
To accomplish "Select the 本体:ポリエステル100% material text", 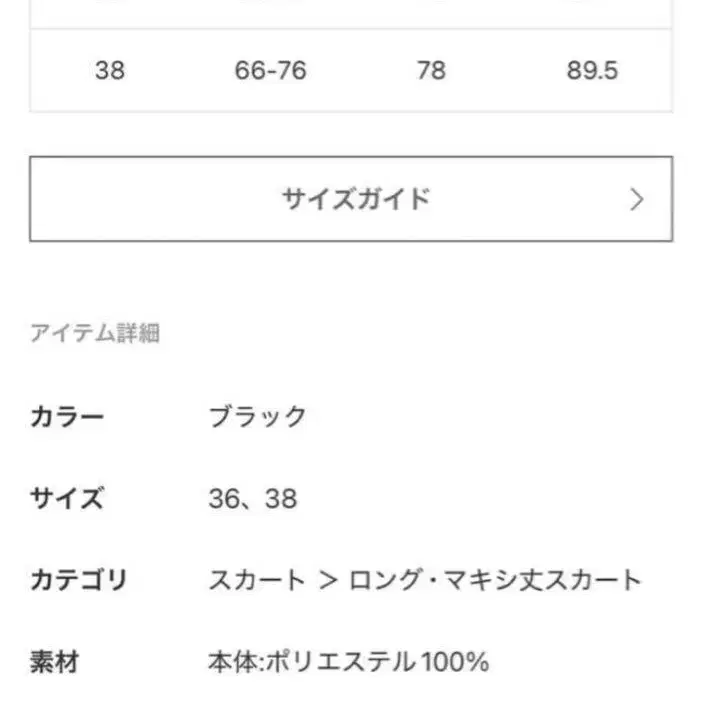I will (x=348, y=661).
